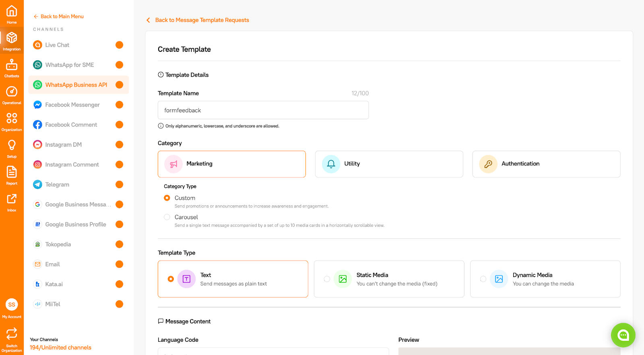
Task: Open the Chatbots sidebar icon
Action: pyautogui.click(x=12, y=65)
